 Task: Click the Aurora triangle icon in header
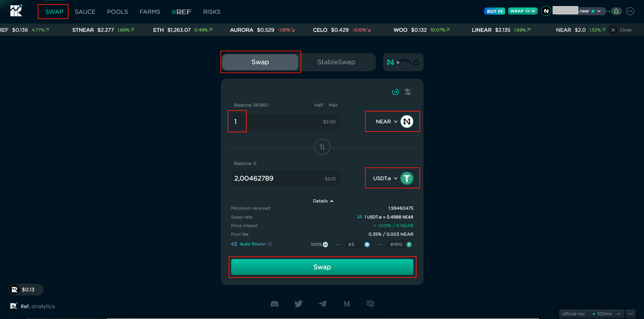point(616,11)
